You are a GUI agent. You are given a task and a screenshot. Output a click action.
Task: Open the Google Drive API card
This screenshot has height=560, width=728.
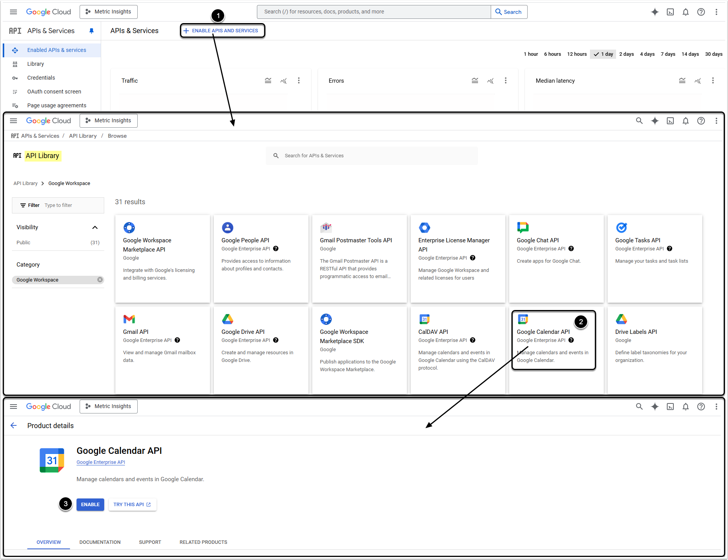coord(261,350)
